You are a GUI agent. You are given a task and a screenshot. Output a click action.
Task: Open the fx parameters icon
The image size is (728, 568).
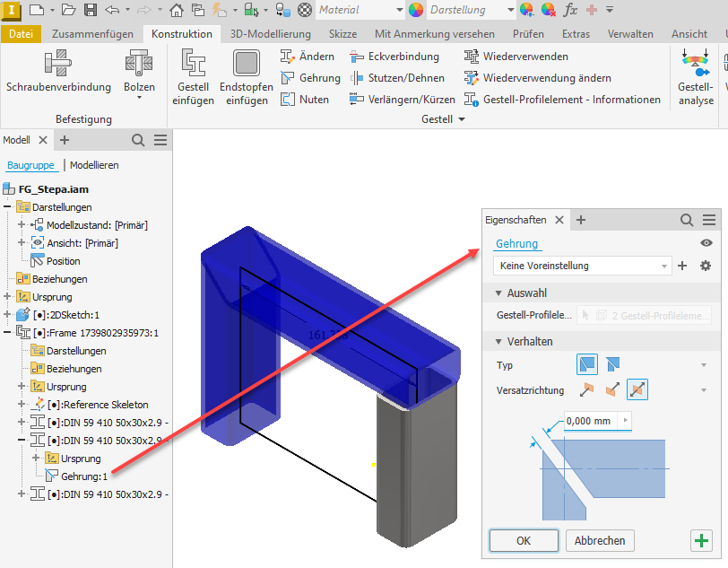pos(569,9)
